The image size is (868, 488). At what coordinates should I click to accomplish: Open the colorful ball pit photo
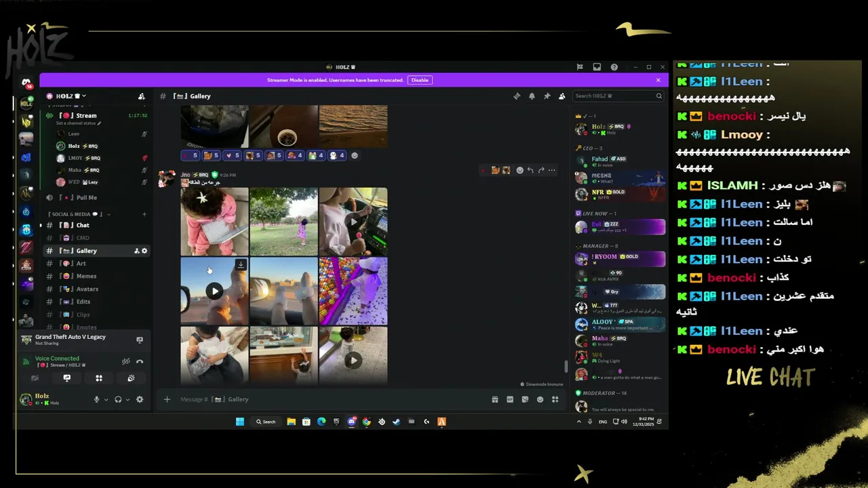[353, 291]
